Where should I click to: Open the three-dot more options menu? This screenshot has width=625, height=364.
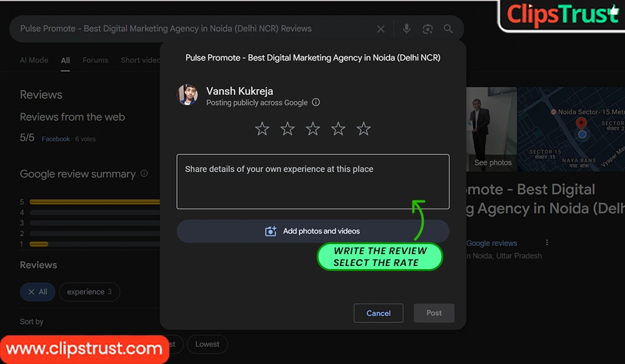(x=547, y=243)
